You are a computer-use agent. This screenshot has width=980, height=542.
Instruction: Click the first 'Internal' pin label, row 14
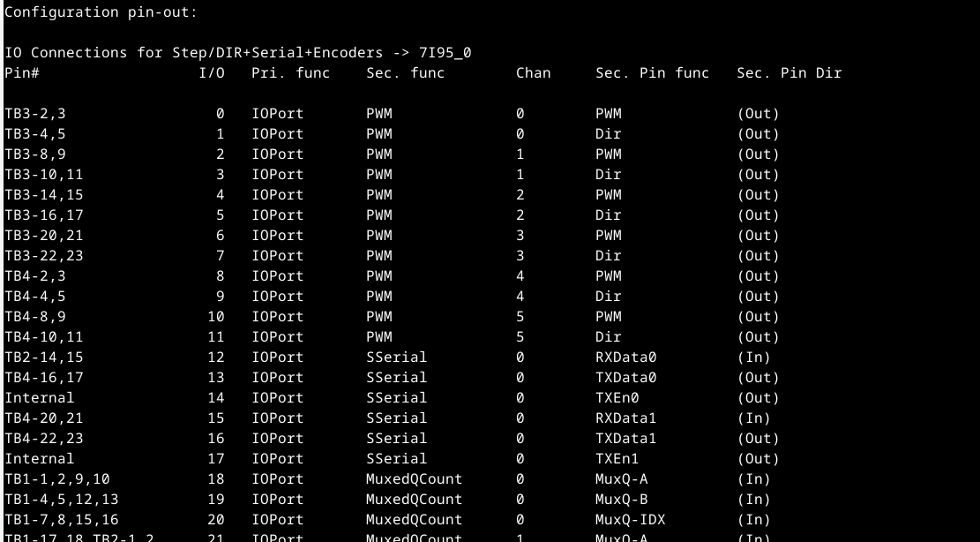pos(40,397)
